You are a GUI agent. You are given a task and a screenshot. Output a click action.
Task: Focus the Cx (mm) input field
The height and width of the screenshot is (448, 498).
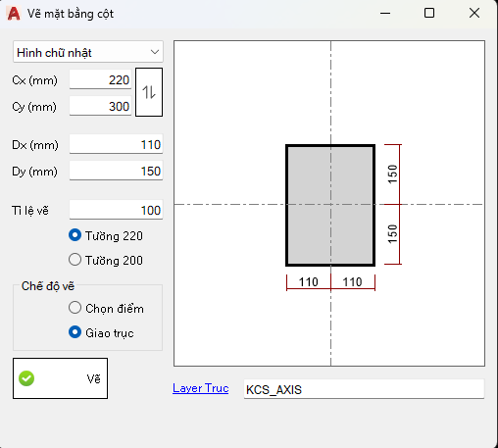[100, 79]
